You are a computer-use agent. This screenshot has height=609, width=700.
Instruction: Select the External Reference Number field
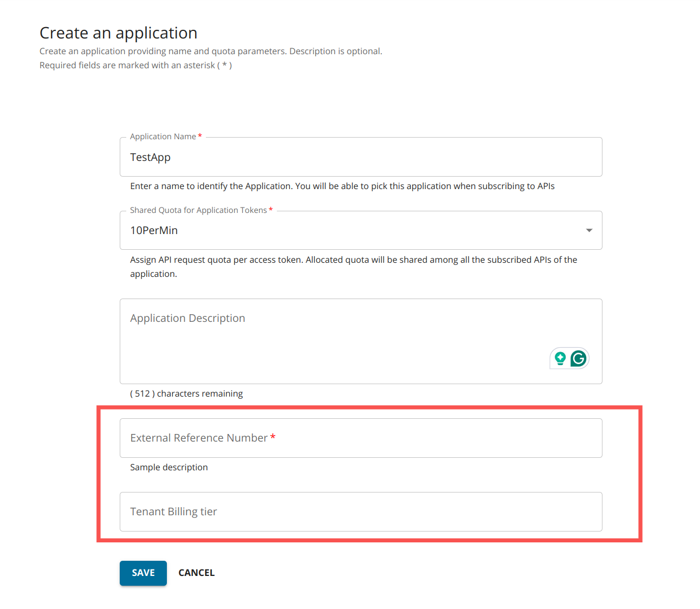360,438
